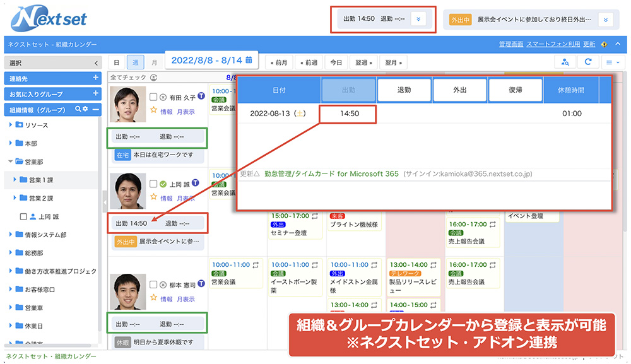Go to 前週 previous week
Image resolution: width=631 pixels, height=364 pixels.
309,62
